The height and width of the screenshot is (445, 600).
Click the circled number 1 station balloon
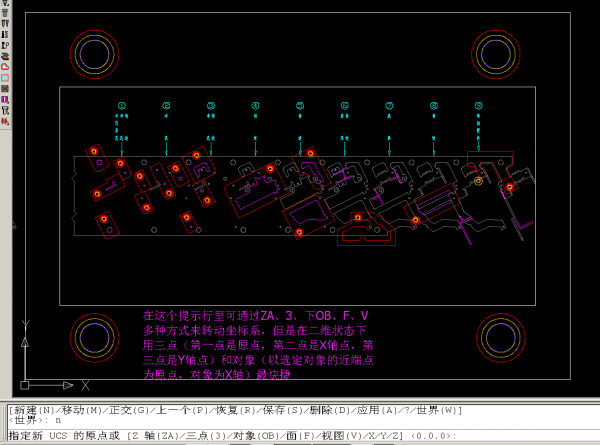pyautogui.click(x=122, y=105)
